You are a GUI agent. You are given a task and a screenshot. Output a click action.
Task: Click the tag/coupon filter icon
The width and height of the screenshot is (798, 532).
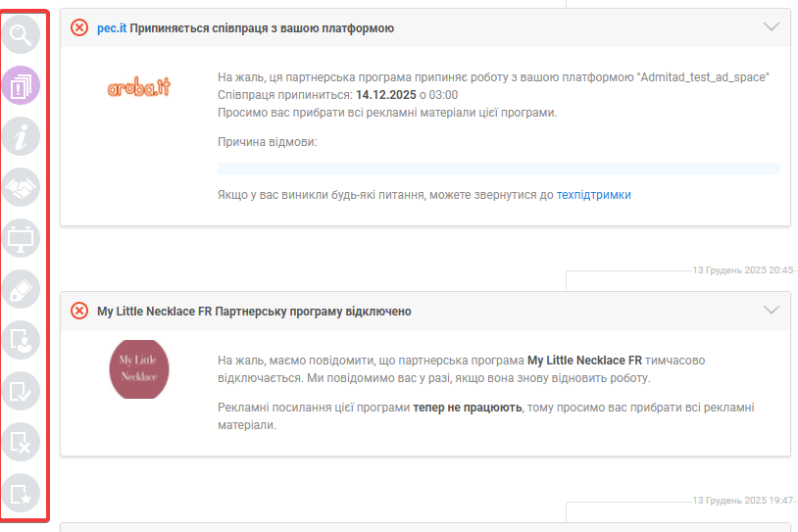coord(22,290)
